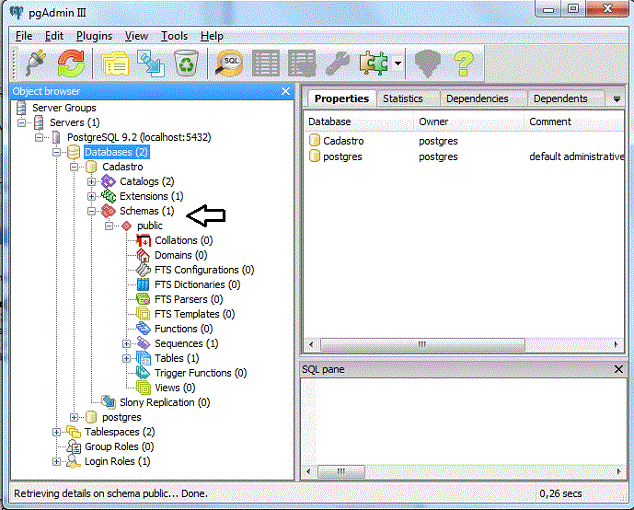Switch to the Statistics tab
Screen dimensions: 634x510
[403, 98]
